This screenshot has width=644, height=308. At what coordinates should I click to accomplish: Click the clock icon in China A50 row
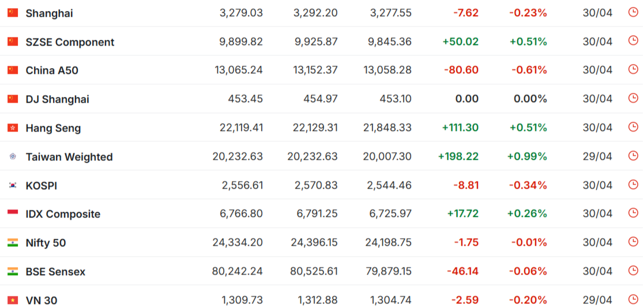point(633,69)
